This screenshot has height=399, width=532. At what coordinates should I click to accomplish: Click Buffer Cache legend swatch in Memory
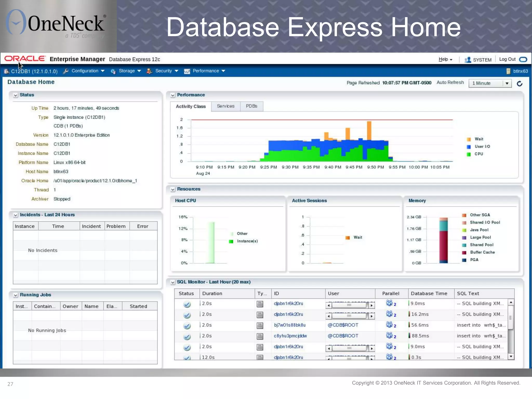pyautogui.click(x=464, y=252)
